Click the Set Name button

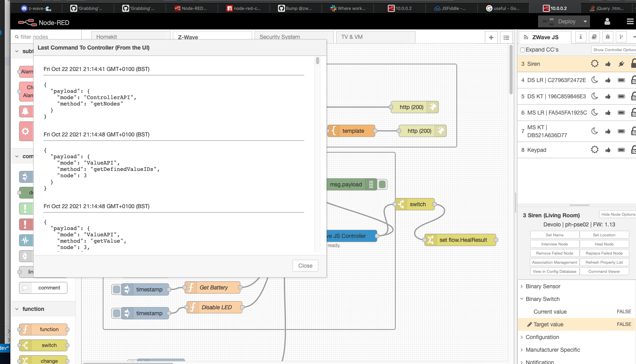click(554, 235)
